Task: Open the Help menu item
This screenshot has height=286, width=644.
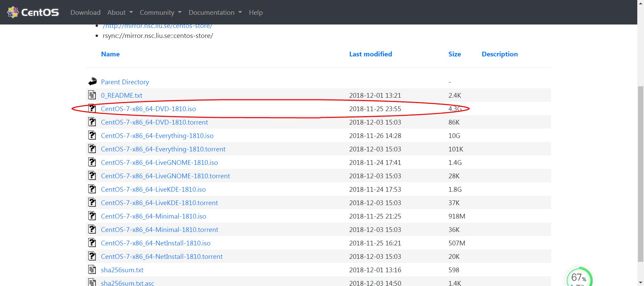Action: pyautogui.click(x=256, y=12)
